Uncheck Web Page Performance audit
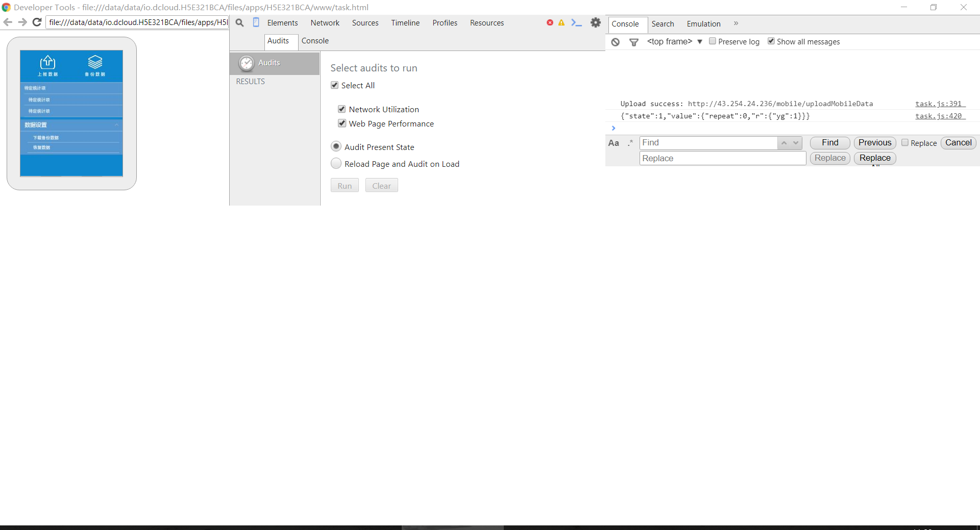Image resolution: width=980 pixels, height=530 pixels. (342, 123)
